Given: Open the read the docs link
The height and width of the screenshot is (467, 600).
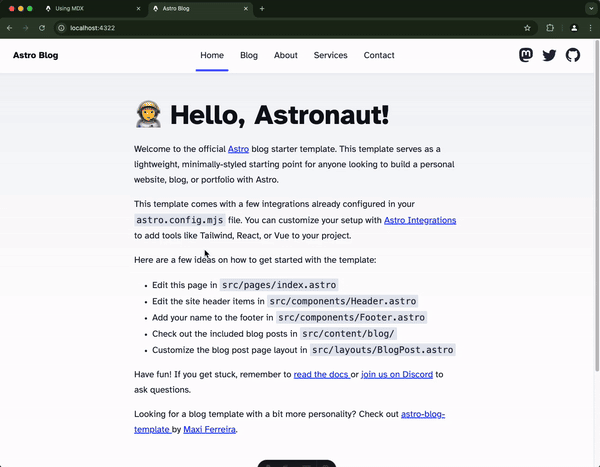Looking at the screenshot, I should tap(321, 374).
